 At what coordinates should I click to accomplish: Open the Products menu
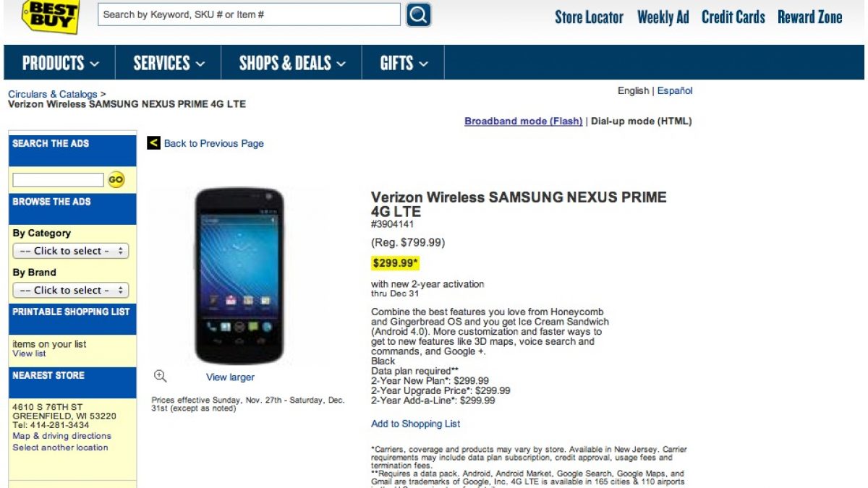pos(60,63)
